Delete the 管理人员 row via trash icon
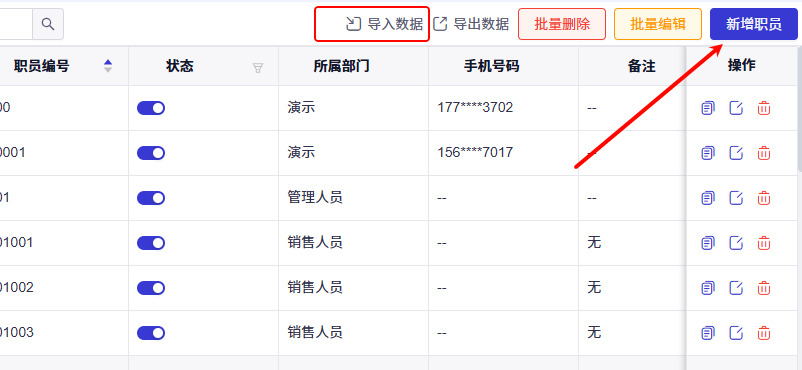The image size is (802, 370). tap(764, 198)
